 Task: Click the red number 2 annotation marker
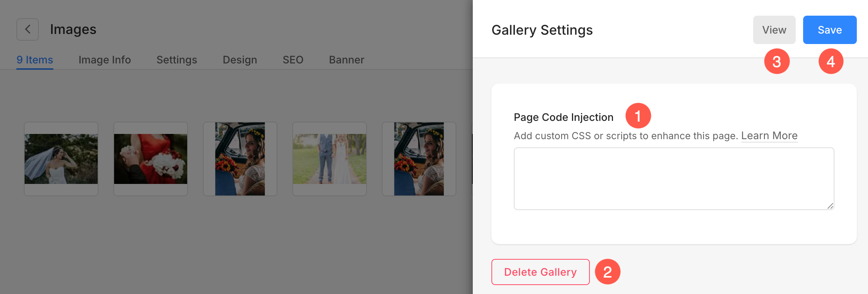pos(607,272)
